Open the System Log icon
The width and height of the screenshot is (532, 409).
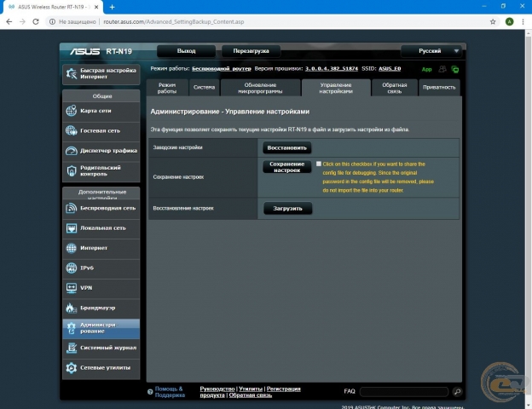point(72,348)
